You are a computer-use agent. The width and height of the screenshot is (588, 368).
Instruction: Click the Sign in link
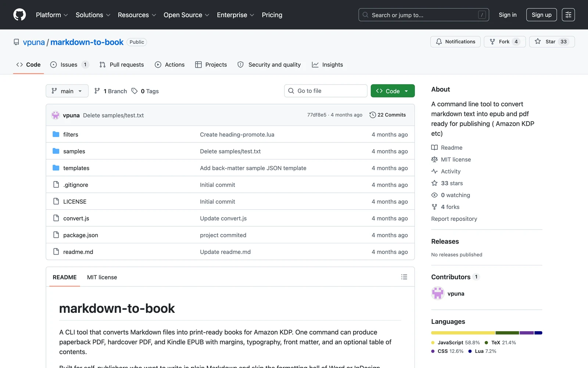click(508, 15)
